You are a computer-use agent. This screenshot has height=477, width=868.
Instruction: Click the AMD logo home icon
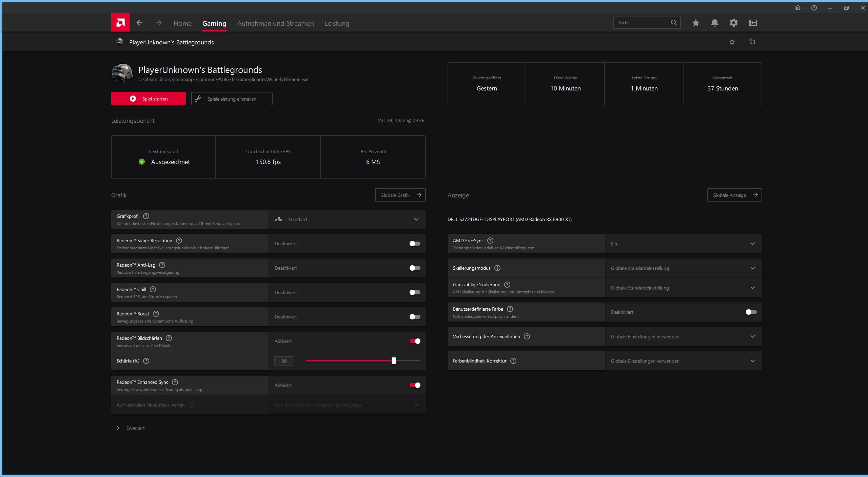[120, 23]
